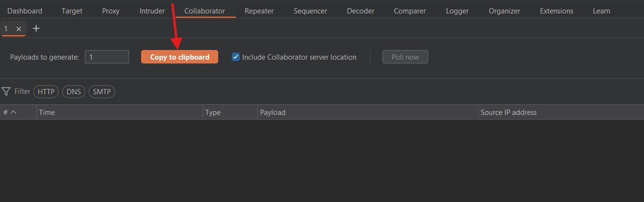Sort by the Type column header
This screenshot has width=644, height=202.
point(230,112)
